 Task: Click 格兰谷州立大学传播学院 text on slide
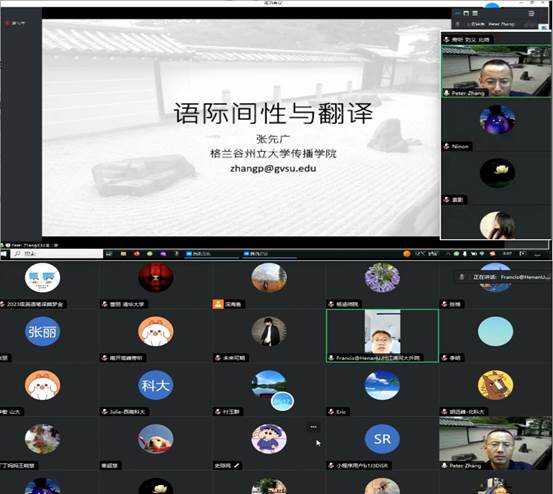[x=273, y=154]
